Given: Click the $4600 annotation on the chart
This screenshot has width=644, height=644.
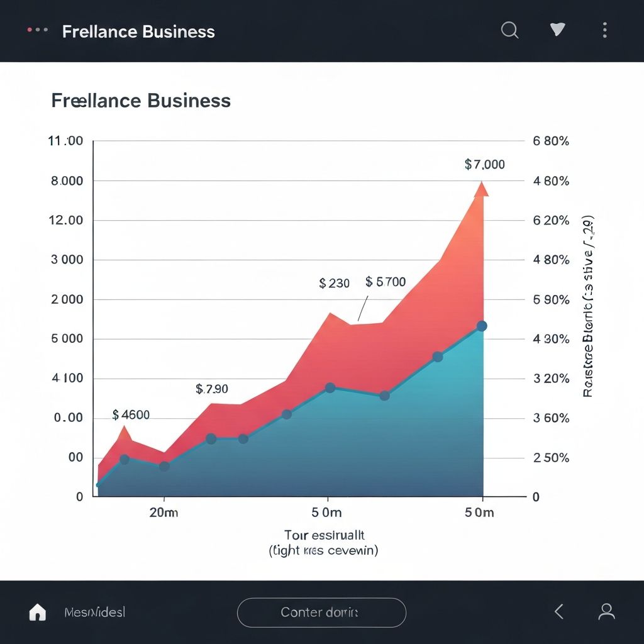Looking at the screenshot, I should [x=131, y=414].
